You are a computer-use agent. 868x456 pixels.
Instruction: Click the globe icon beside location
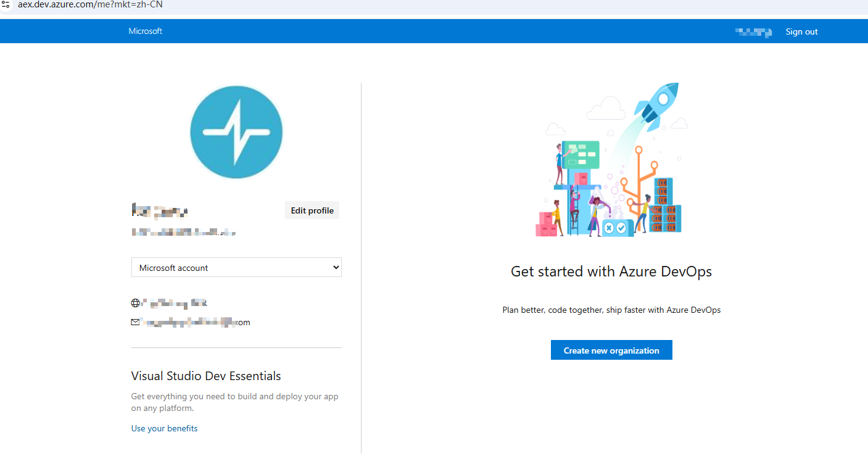coord(136,303)
